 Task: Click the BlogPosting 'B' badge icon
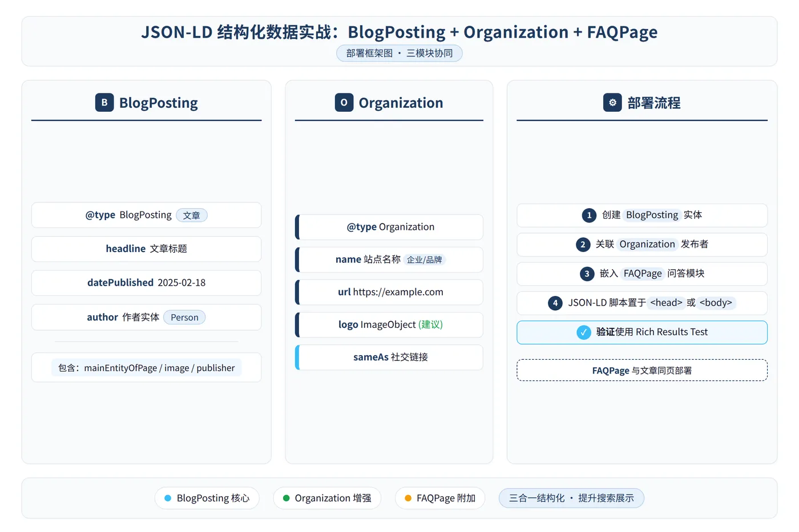(x=104, y=103)
